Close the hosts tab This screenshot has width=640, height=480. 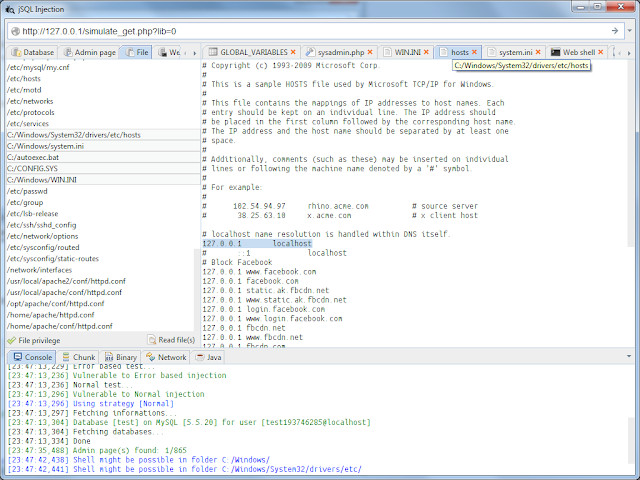(x=474, y=52)
